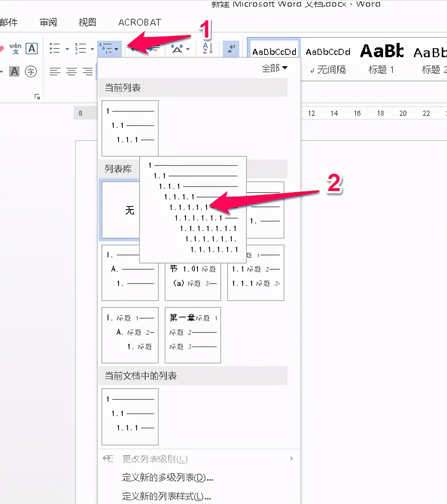Expand the bullet library dropdown arrow

pyautogui.click(x=67, y=49)
